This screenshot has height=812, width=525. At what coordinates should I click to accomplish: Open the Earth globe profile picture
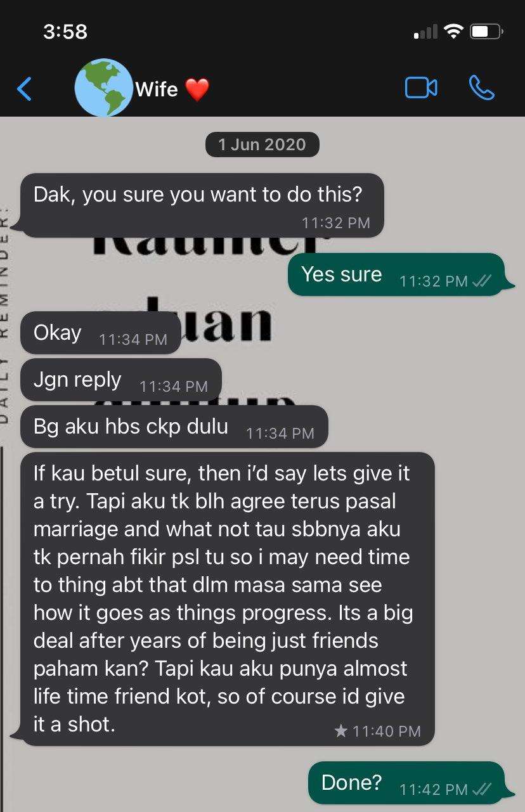[103, 87]
